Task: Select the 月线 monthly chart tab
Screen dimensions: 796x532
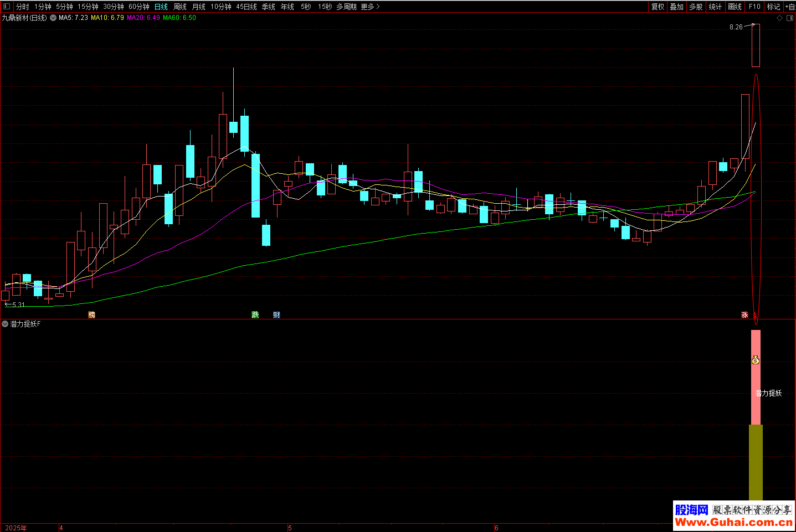Action: pos(199,7)
